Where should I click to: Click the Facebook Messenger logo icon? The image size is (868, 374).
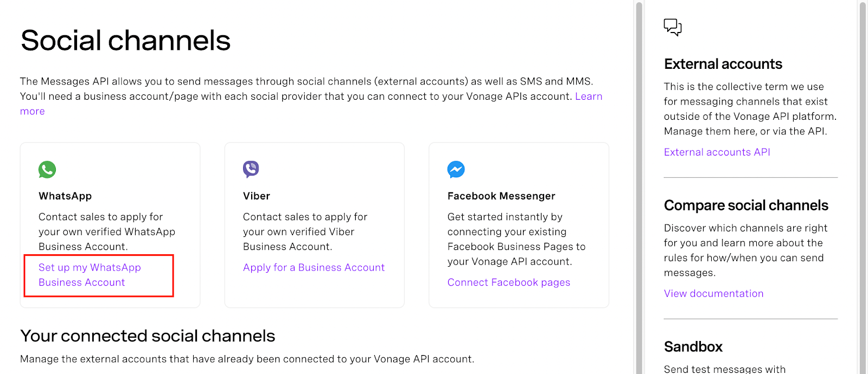tap(456, 170)
